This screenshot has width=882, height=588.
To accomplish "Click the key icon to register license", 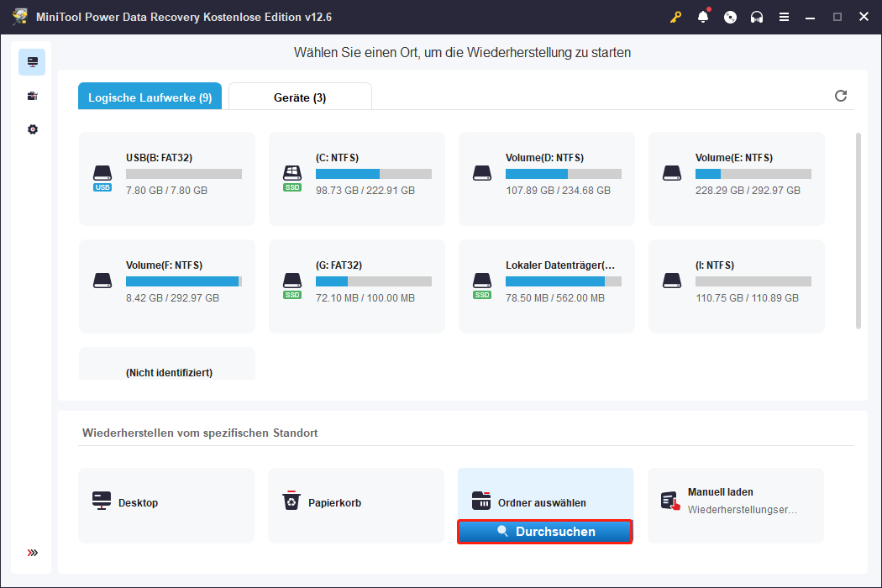I will tap(675, 17).
